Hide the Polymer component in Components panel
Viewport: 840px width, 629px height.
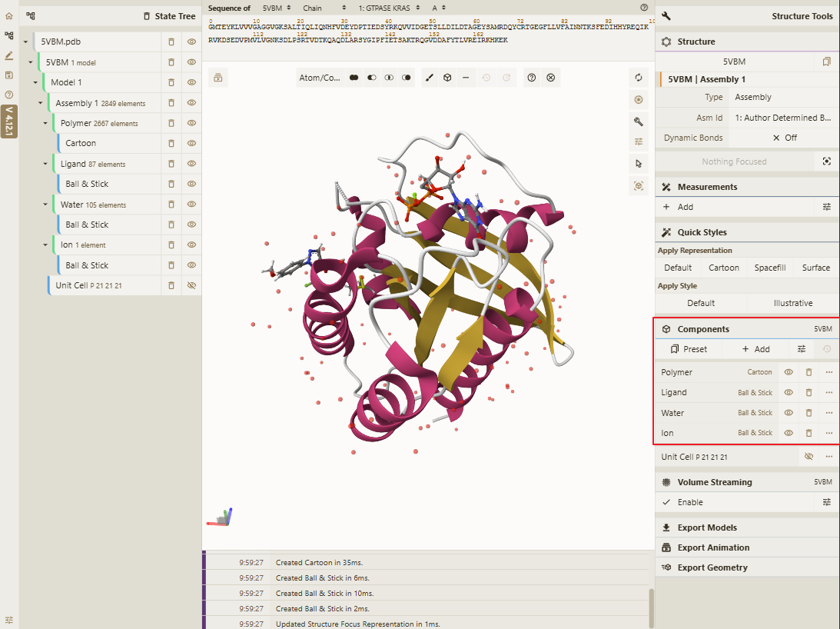click(x=789, y=372)
